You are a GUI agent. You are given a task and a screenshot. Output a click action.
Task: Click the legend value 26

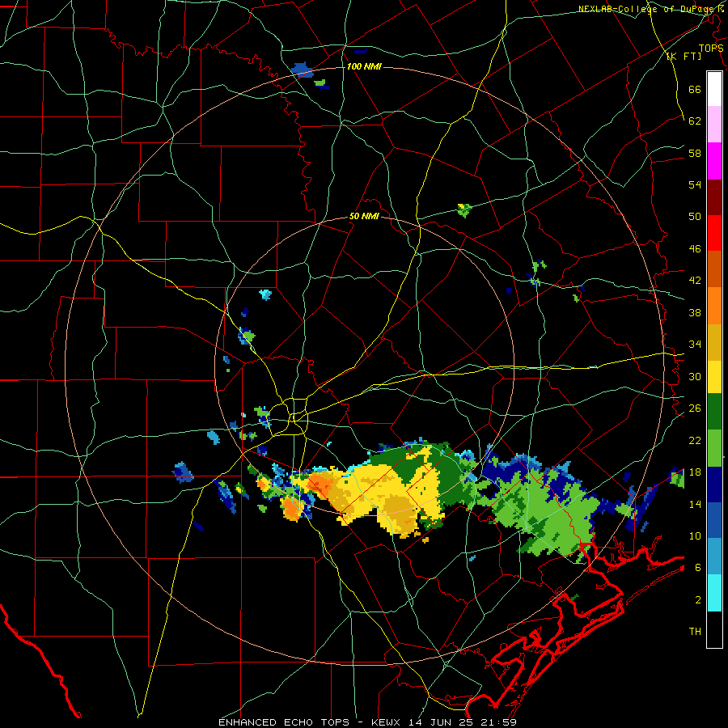pyautogui.click(x=695, y=408)
